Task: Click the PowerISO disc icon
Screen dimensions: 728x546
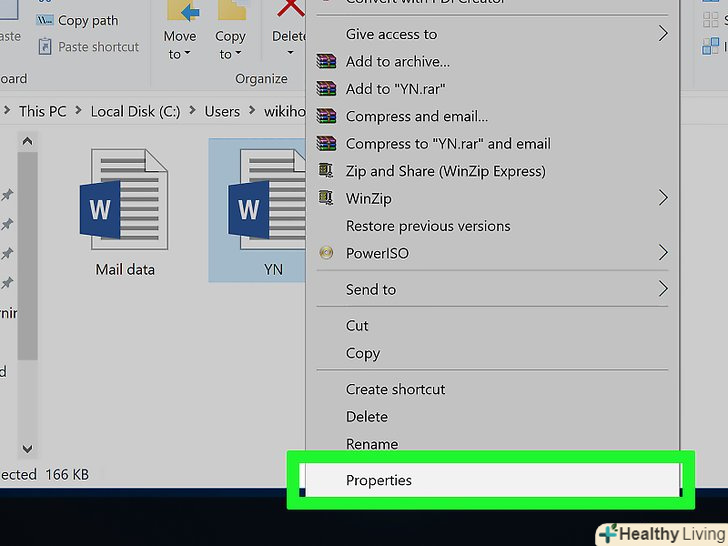Action: tap(326, 253)
